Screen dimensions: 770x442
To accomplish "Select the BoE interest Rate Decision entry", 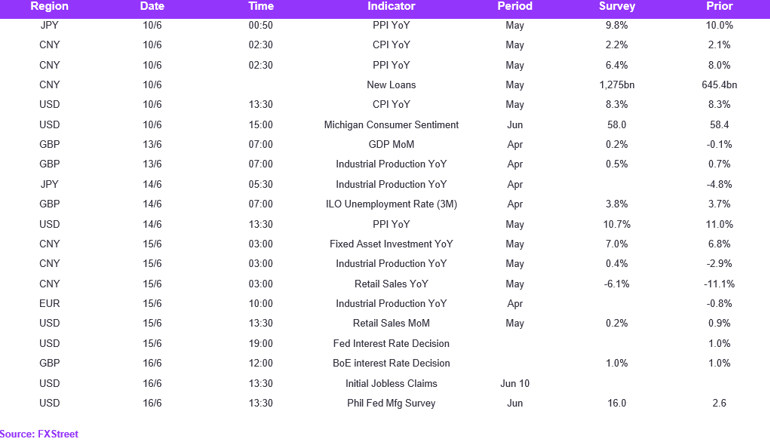I will point(391,363).
